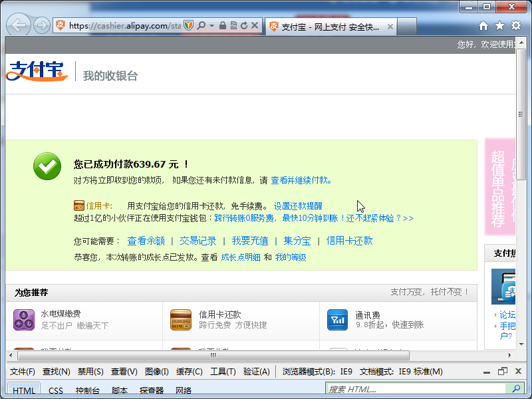Open the 查看(V) menu
Screen dimensions: 532x399
(124, 372)
